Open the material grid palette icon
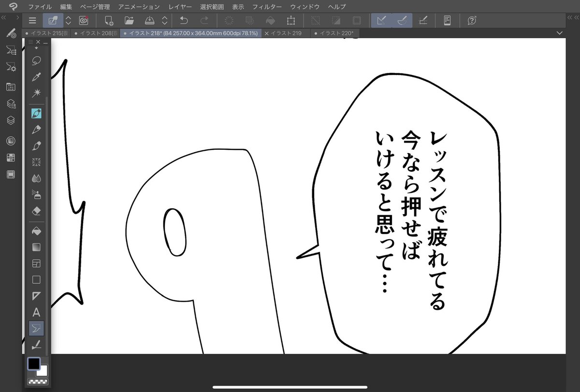Viewport: 580px width, 392px height. click(x=11, y=158)
